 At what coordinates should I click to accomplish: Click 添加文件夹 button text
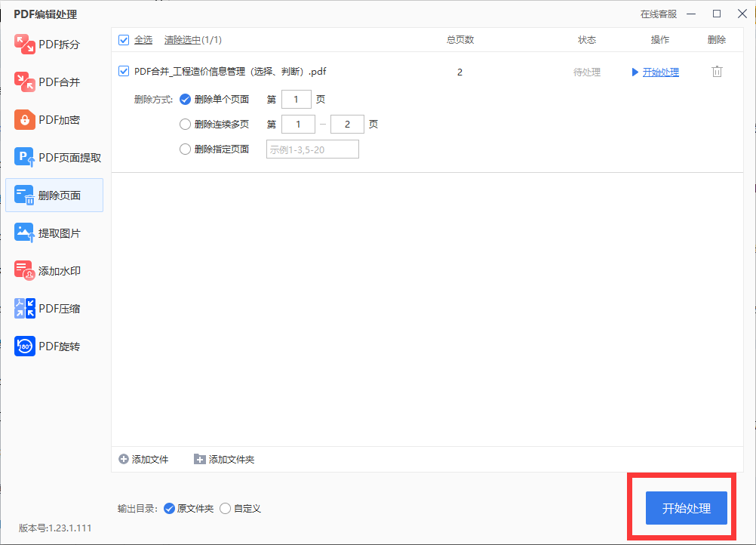[x=232, y=460]
